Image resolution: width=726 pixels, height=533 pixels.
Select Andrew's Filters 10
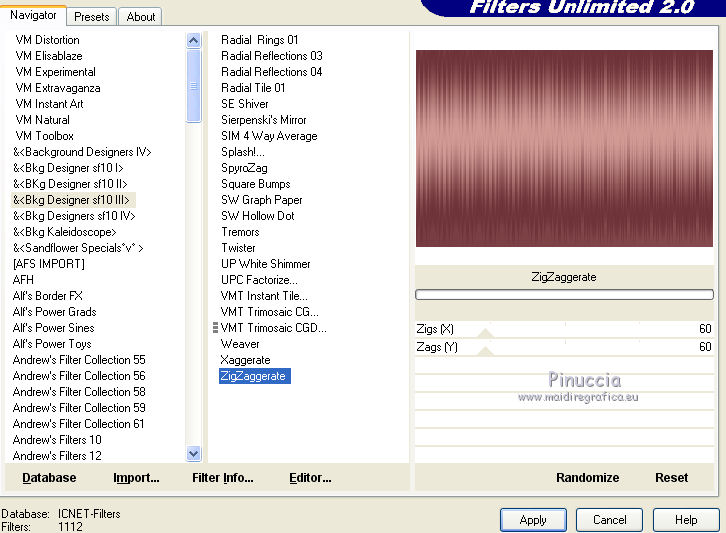tap(57, 439)
